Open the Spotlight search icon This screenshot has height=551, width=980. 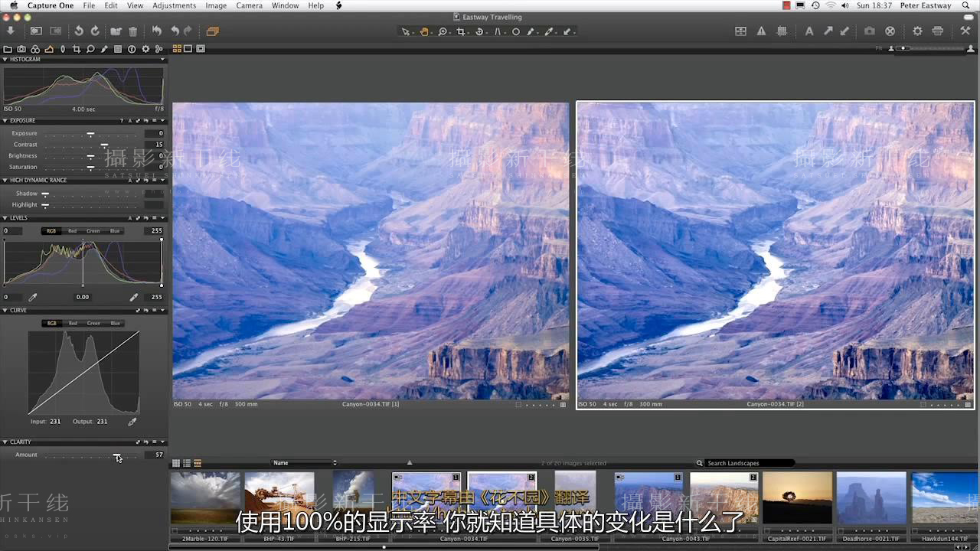[x=967, y=5]
